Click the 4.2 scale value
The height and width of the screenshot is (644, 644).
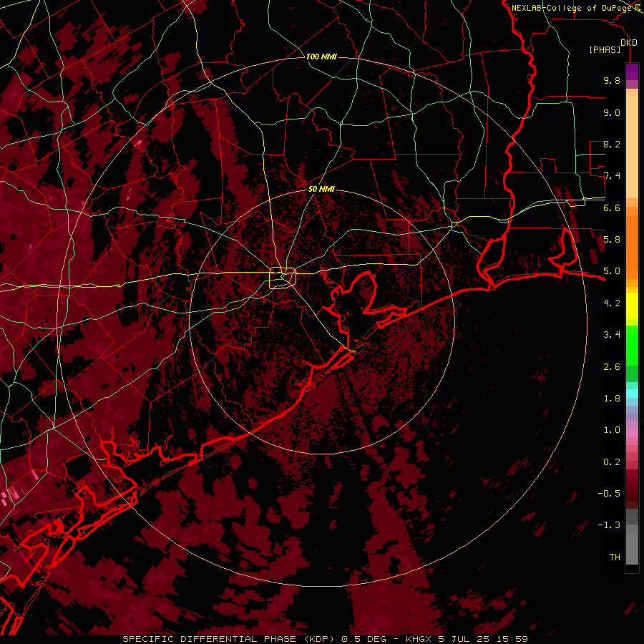tap(612, 303)
